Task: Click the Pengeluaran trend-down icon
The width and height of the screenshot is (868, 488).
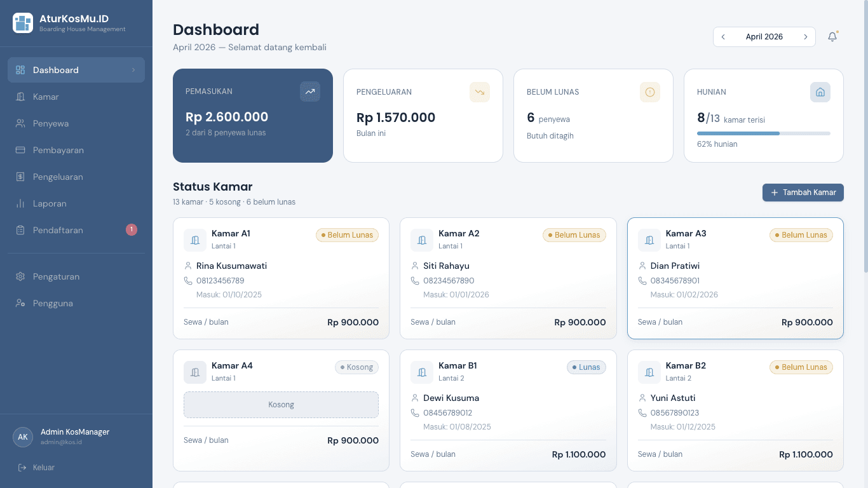Action: pyautogui.click(x=480, y=92)
